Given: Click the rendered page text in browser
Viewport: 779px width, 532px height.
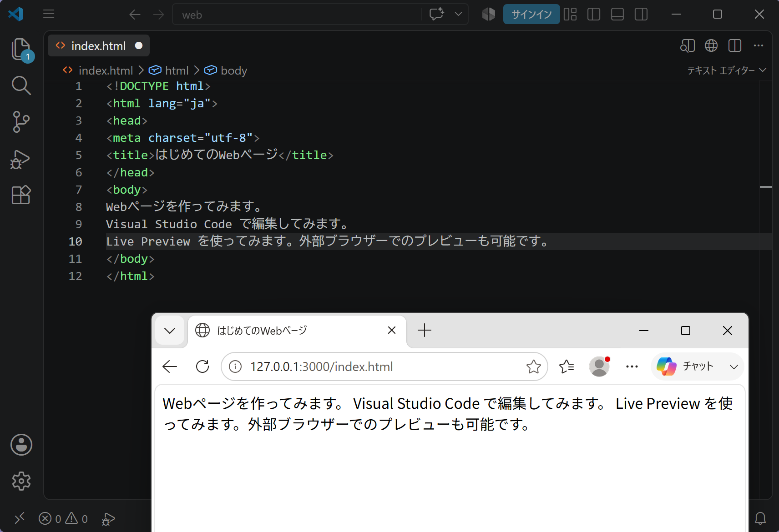Looking at the screenshot, I should click(x=448, y=414).
